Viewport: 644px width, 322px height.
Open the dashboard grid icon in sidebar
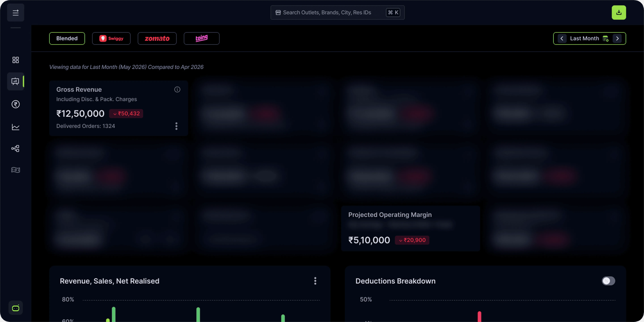[x=16, y=60]
